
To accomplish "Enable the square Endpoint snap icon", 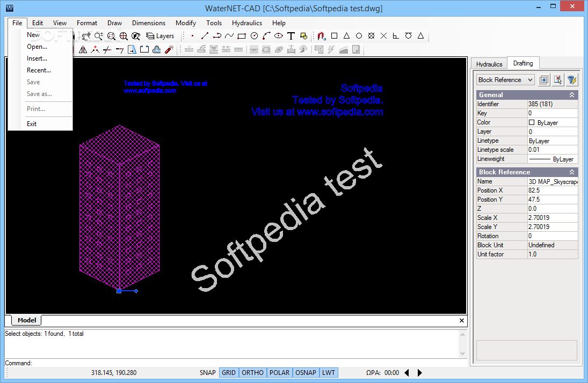I will pyautogui.click(x=334, y=36).
